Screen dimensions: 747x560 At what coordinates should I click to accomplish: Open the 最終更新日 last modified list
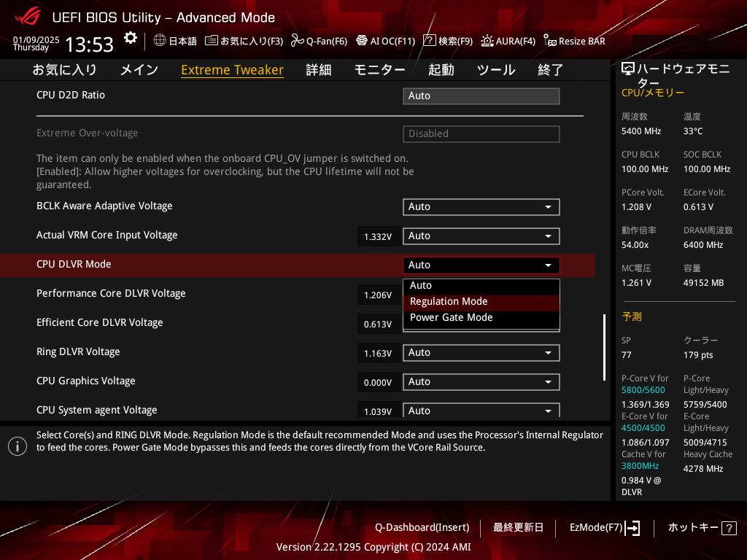tap(518, 527)
